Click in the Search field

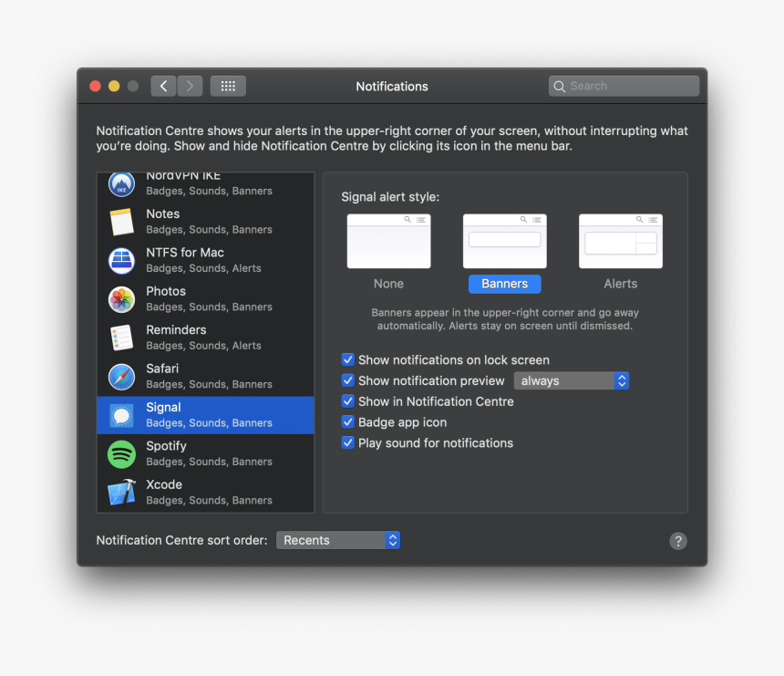click(624, 86)
